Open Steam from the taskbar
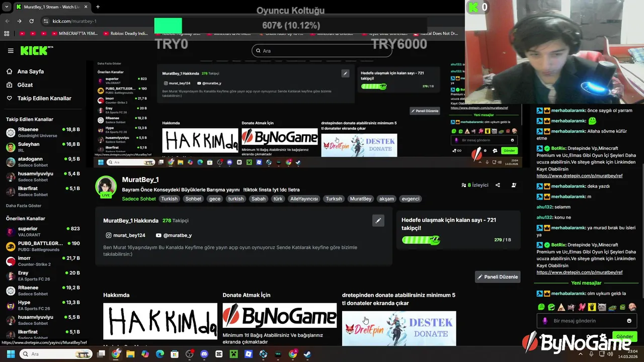Screen dimensions: 644x362 coord(307,354)
